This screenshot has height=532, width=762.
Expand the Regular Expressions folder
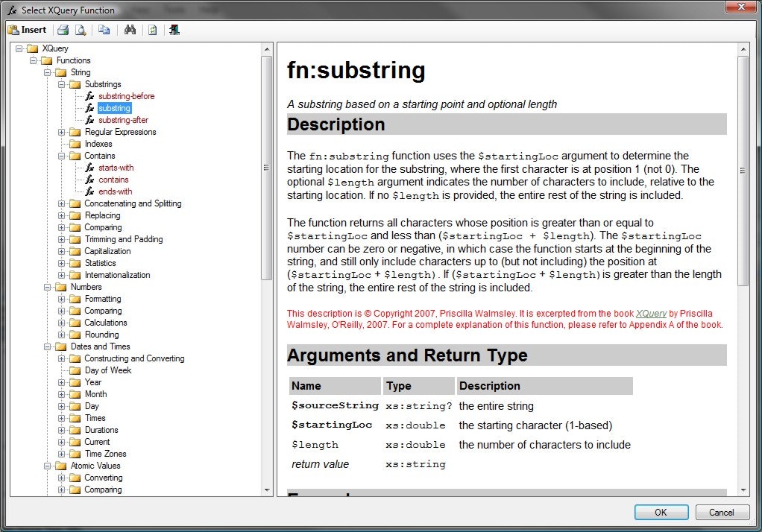pyautogui.click(x=61, y=132)
